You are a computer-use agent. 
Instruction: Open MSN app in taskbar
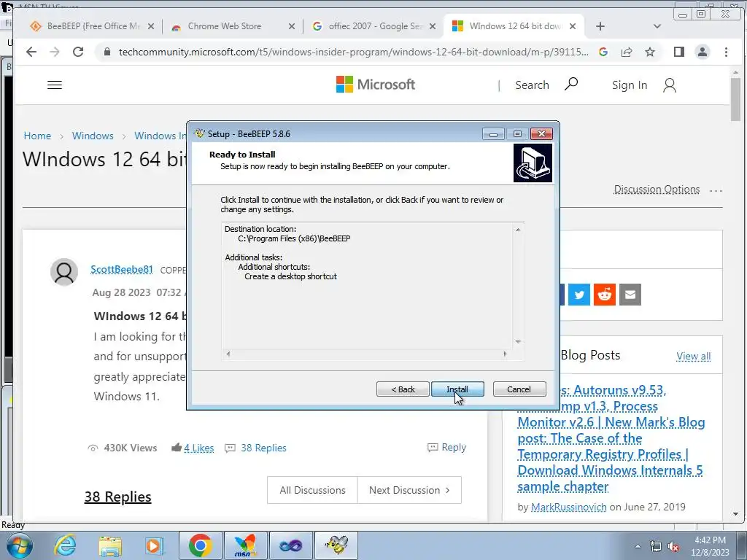(245, 545)
